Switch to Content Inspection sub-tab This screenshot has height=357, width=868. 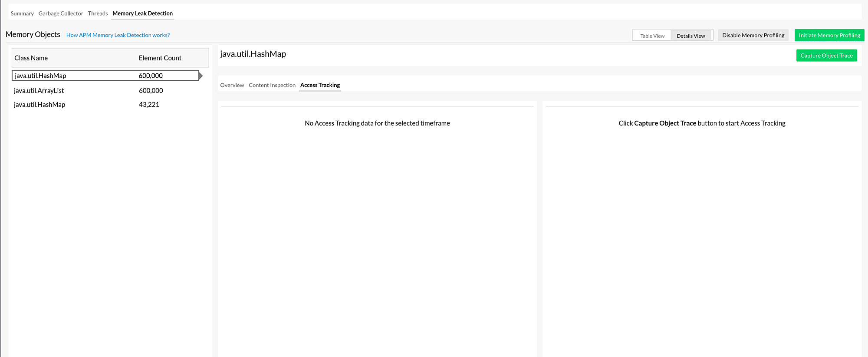(272, 85)
